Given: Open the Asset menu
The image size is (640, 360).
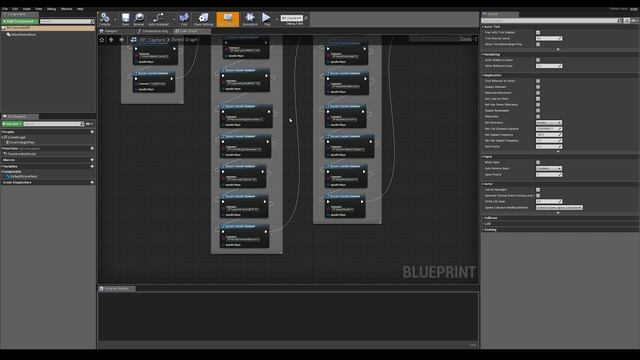Looking at the screenshot, I should [27, 9].
